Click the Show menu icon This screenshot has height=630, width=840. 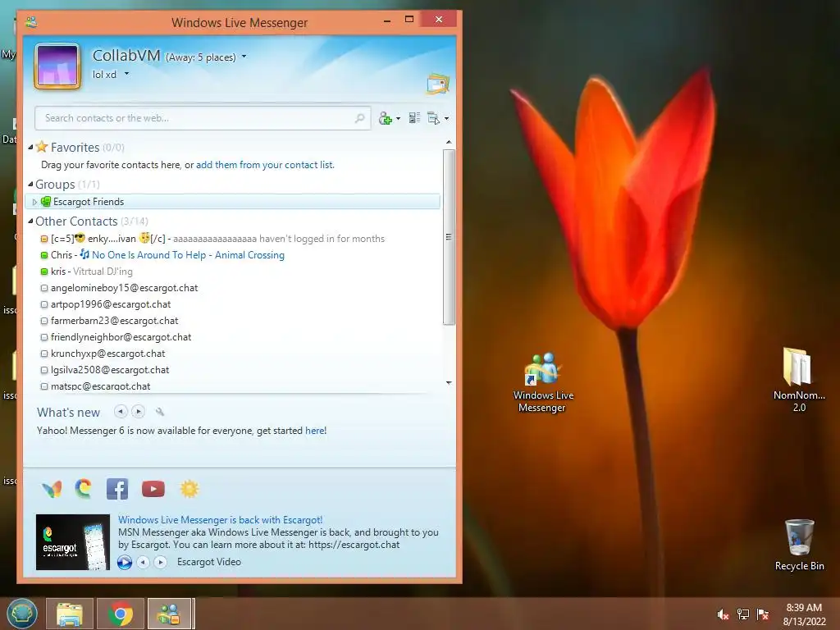pyautogui.click(x=433, y=118)
